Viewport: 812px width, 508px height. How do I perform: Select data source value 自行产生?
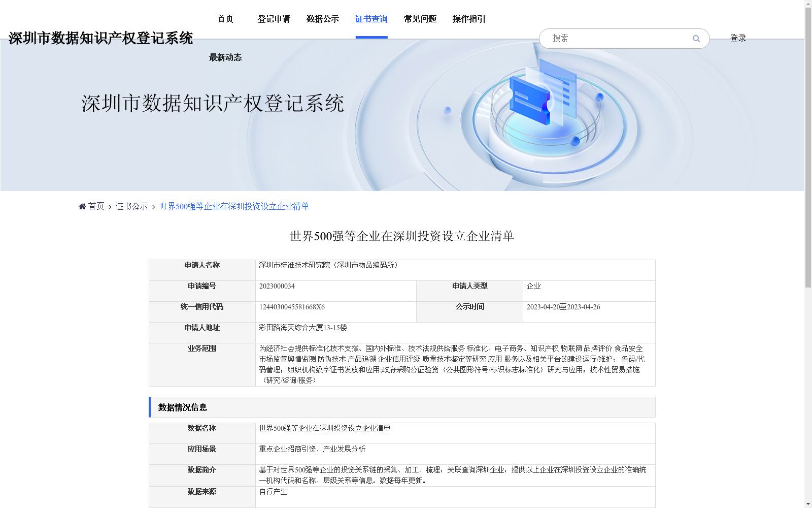point(273,492)
